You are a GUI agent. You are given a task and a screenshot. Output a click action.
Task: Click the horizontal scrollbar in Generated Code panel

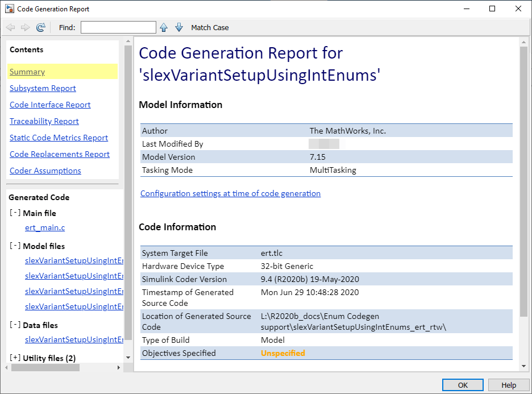(x=45, y=367)
